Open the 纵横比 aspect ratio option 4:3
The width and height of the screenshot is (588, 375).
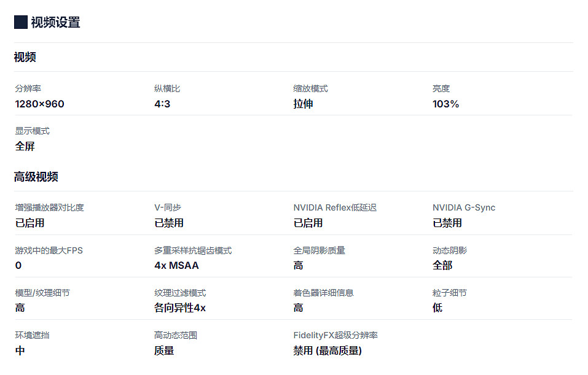point(163,104)
